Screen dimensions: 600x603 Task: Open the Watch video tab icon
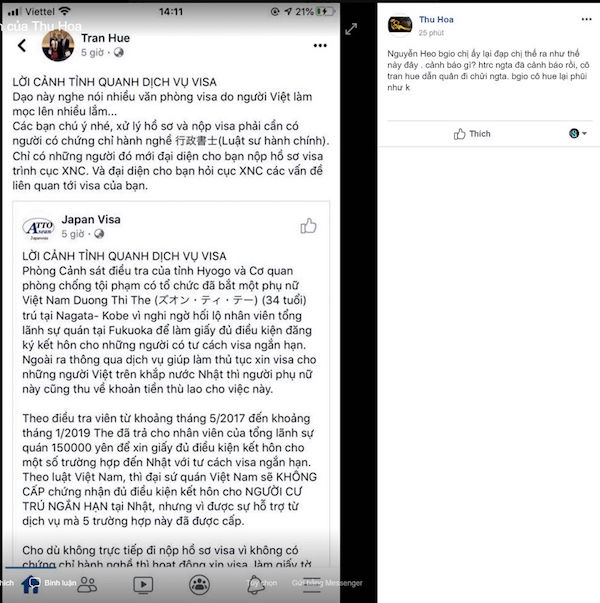coord(143,585)
